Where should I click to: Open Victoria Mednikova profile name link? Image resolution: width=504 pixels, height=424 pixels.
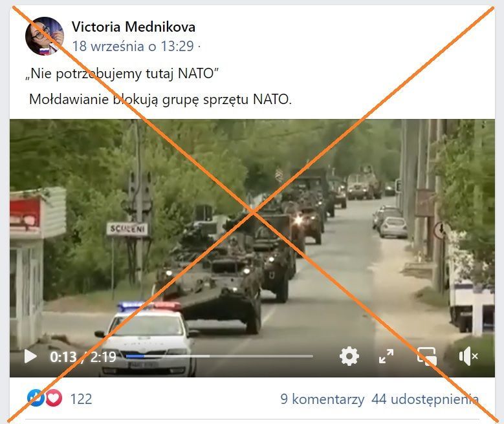click(x=133, y=26)
